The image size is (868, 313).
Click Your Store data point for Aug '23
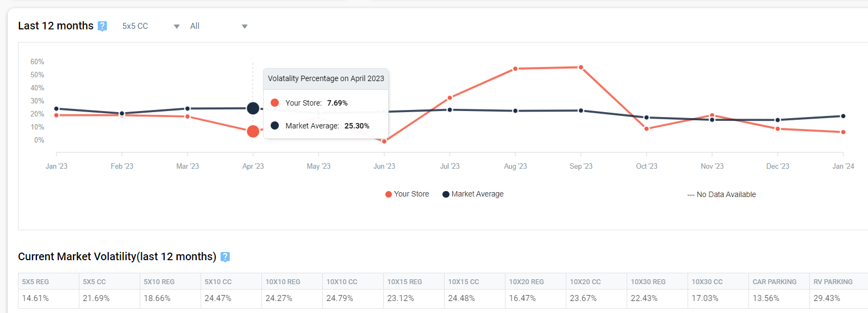[515, 69]
